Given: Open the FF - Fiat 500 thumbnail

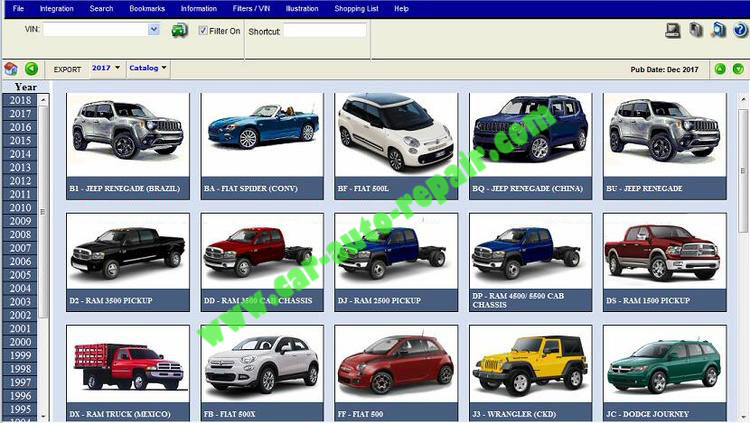Looking at the screenshot, I should [396, 373].
